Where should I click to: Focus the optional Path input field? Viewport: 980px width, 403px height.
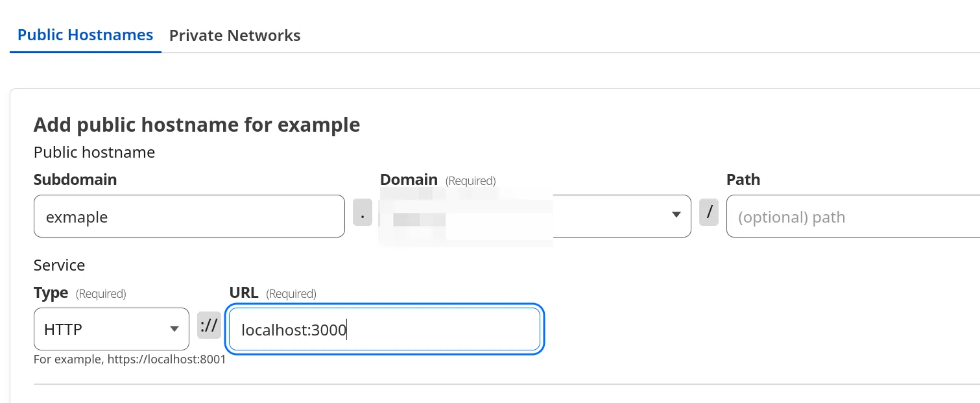[x=852, y=217]
